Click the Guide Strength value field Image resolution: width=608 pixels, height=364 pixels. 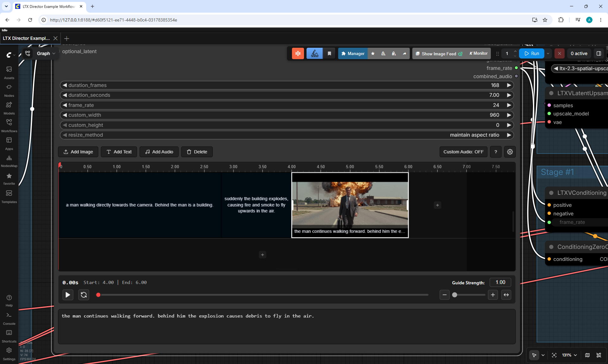pos(500,282)
